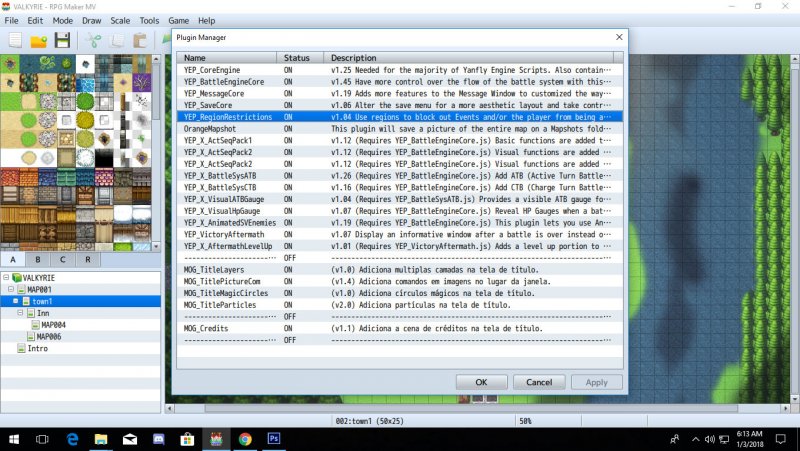Click the volume speaker tray icon
Image resolution: width=800 pixels, height=451 pixels.
710,439
